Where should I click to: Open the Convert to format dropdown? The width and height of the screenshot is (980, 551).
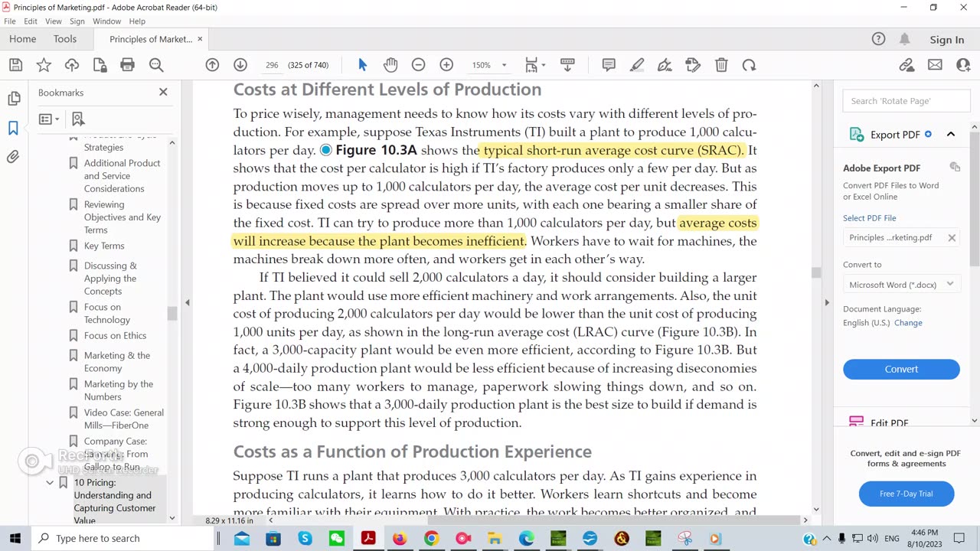901,285
